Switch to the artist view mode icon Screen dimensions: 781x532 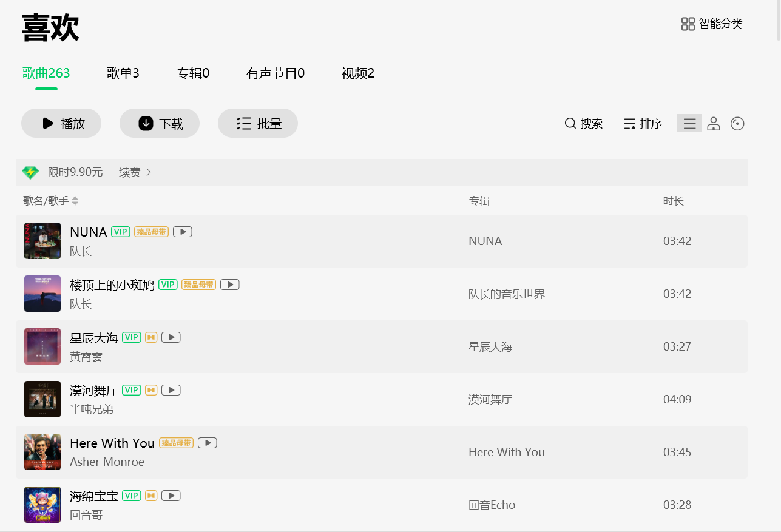coord(714,124)
